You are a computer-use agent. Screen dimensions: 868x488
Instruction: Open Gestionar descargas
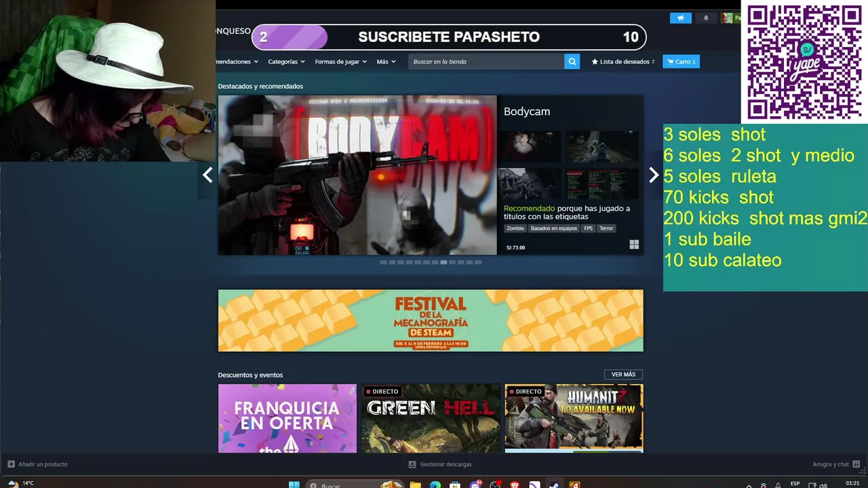point(446,464)
